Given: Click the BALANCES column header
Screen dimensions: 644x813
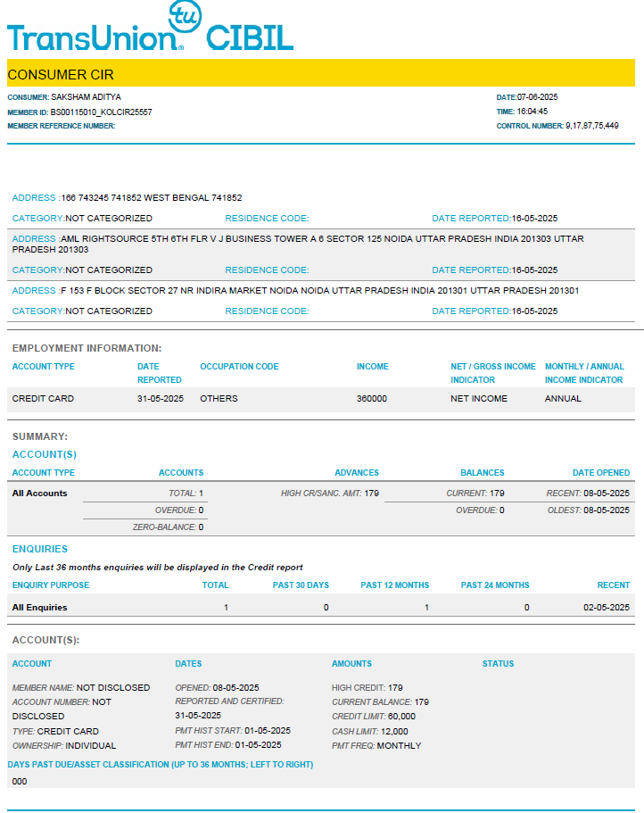Looking at the screenshot, I should 483,473.
